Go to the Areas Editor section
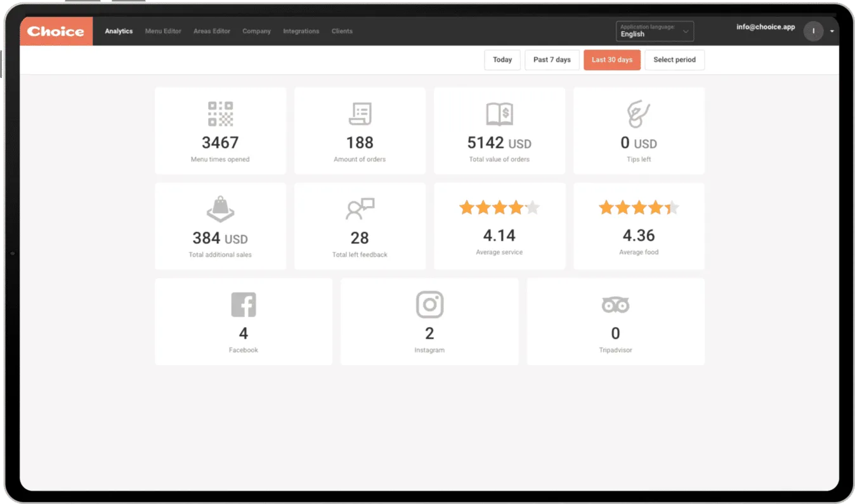 click(212, 31)
